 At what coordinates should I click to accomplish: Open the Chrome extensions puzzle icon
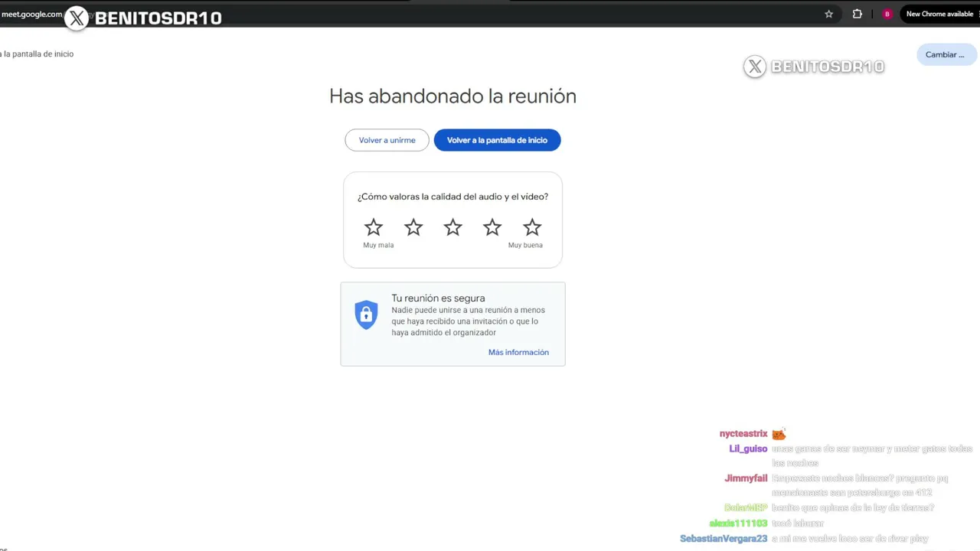pos(857,14)
